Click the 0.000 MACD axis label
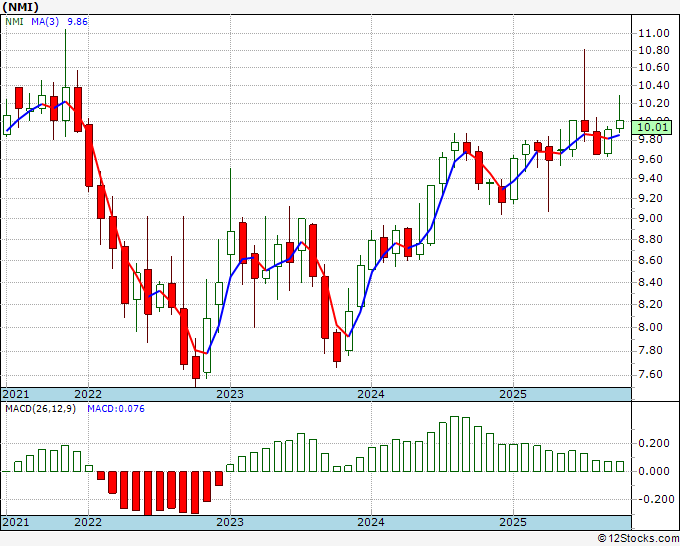Image resolution: width=680 pixels, height=546 pixels. pyautogui.click(x=654, y=471)
